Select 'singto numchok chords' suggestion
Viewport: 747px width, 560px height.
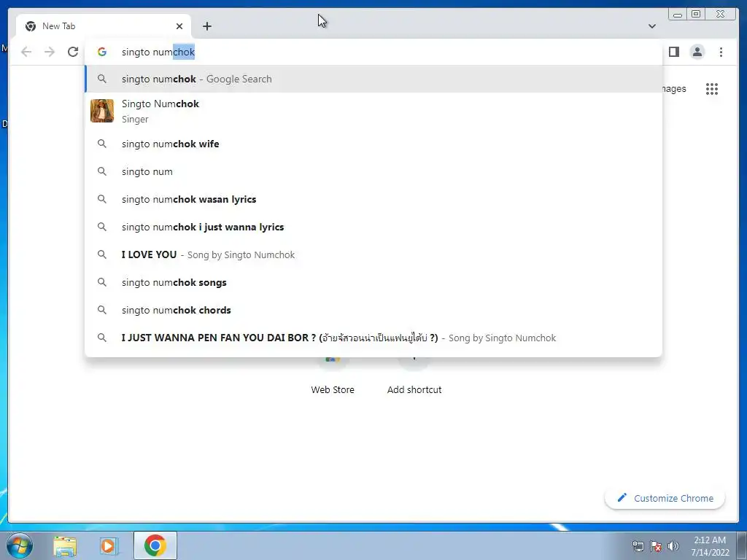tap(373, 310)
